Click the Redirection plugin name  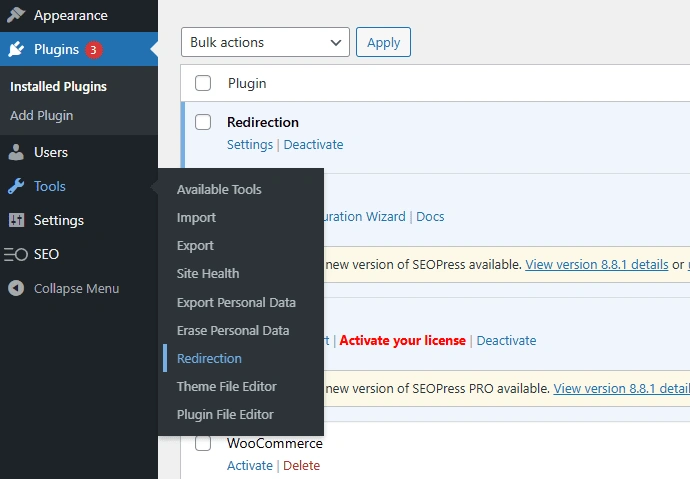tap(263, 122)
